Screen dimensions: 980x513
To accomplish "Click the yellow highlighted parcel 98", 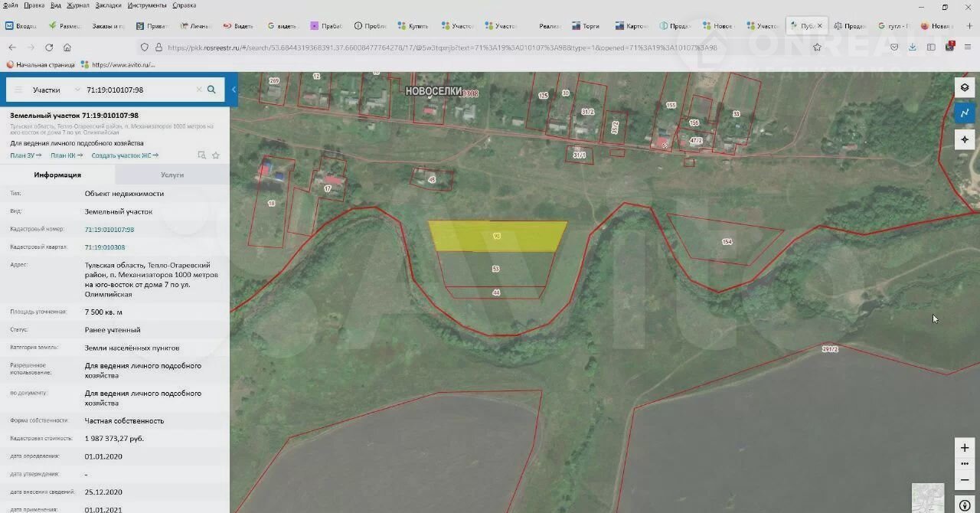I will coord(496,236).
